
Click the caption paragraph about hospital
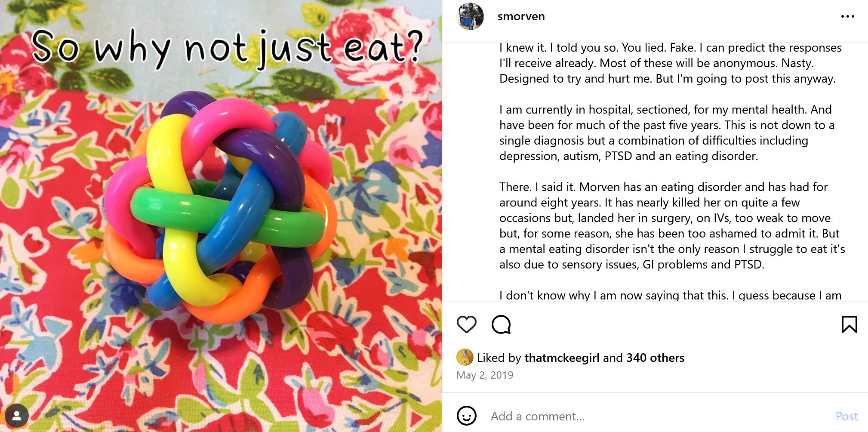pos(667,133)
